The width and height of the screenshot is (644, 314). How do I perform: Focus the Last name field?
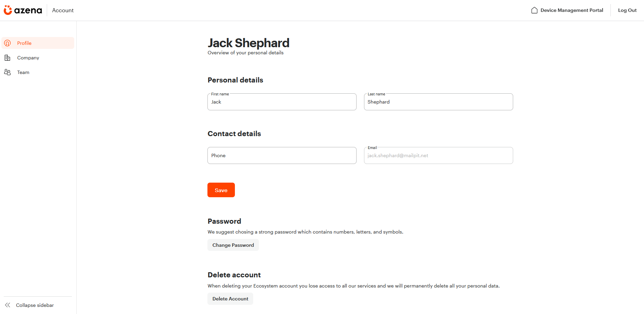[439, 102]
